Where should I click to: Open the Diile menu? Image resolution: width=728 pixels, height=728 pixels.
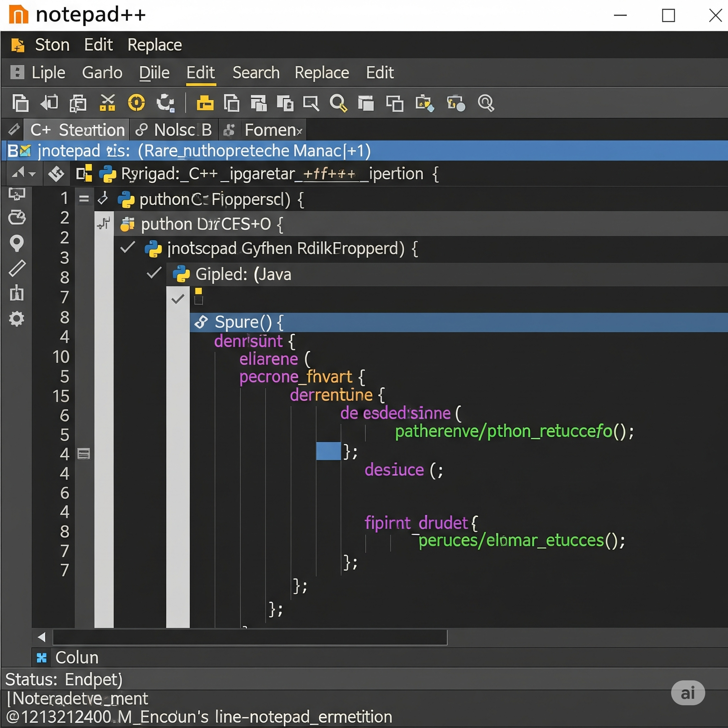point(154,73)
